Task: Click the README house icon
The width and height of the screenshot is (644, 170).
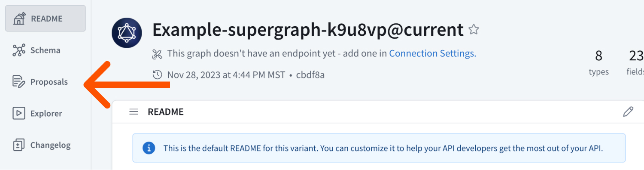Action: [19, 19]
